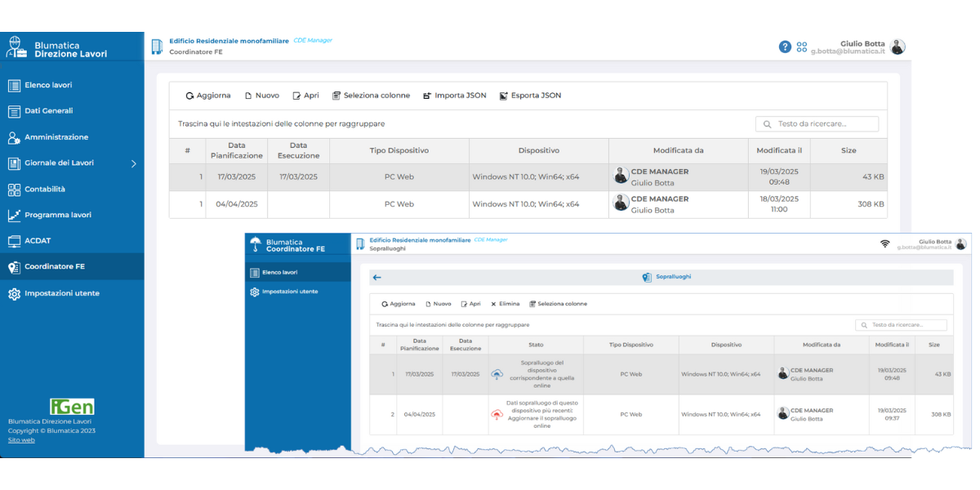
Task: Click Giulio Botta's top-right profile avatar
Action: (x=898, y=47)
